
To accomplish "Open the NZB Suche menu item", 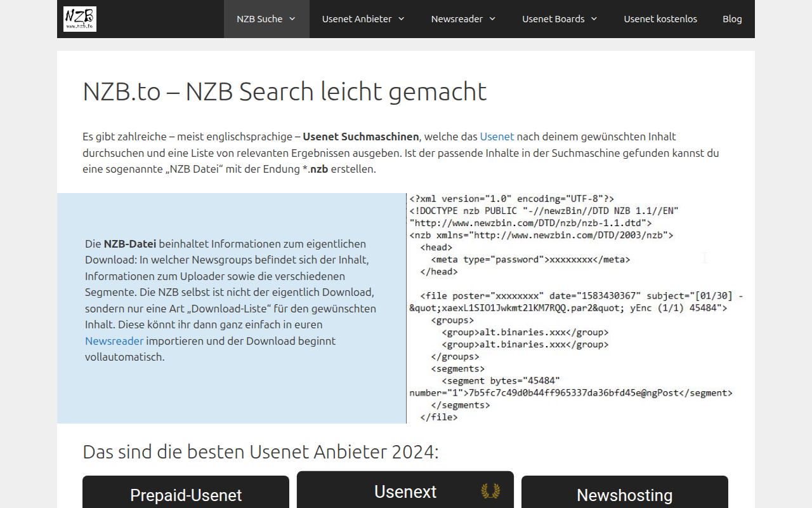I will click(x=266, y=19).
